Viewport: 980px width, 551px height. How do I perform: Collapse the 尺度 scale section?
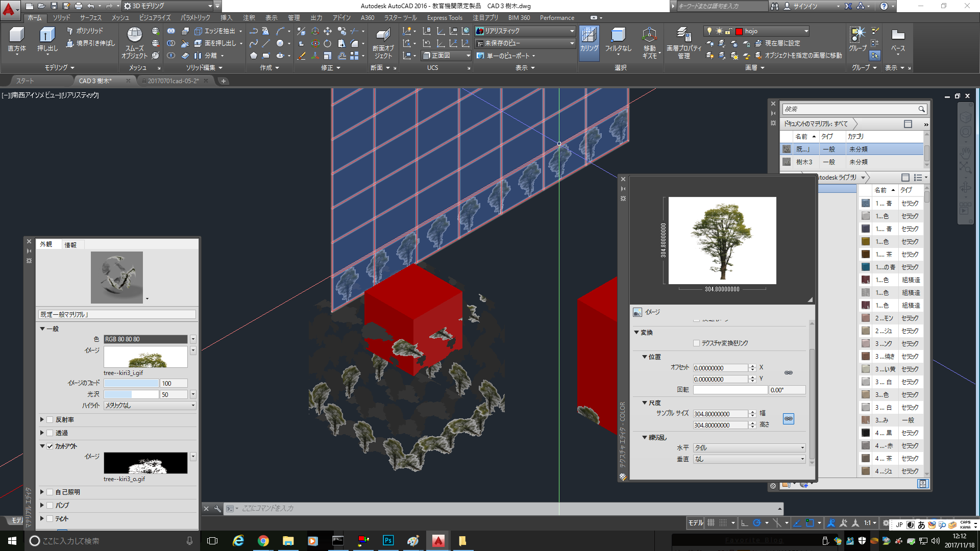[x=645, y=403]
